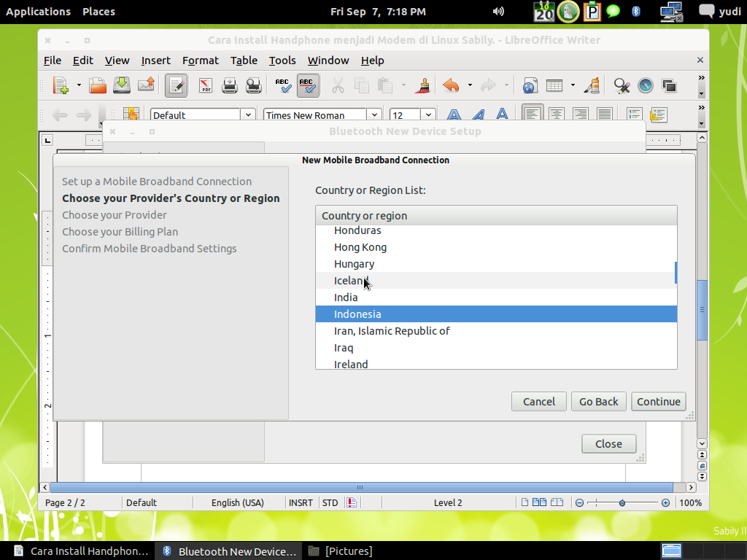Screen dimensions: 747x560
Task: Select Iran, Islamic Republic of
Action: [x=495, y=331]
